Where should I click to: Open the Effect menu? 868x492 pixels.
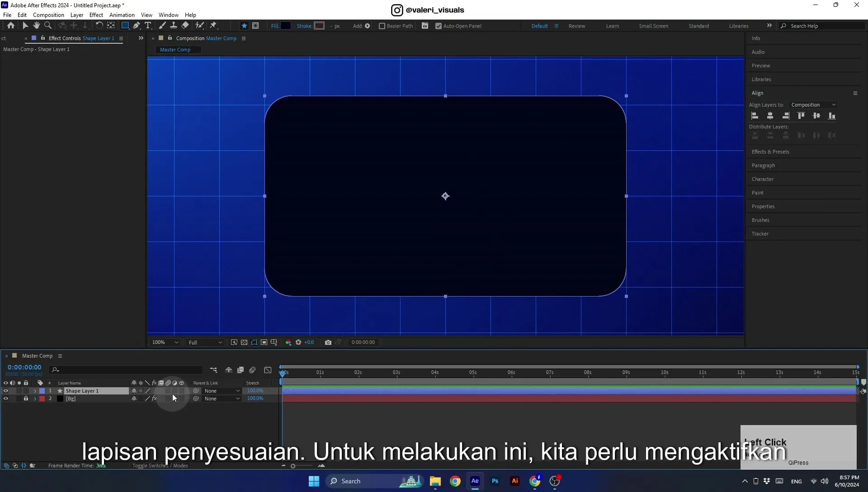coord(96,15)
